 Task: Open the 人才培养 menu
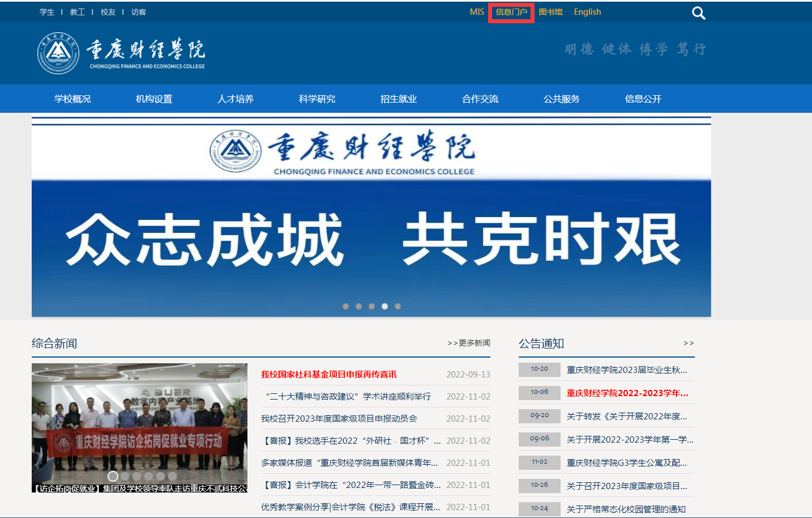coord(236,99)
